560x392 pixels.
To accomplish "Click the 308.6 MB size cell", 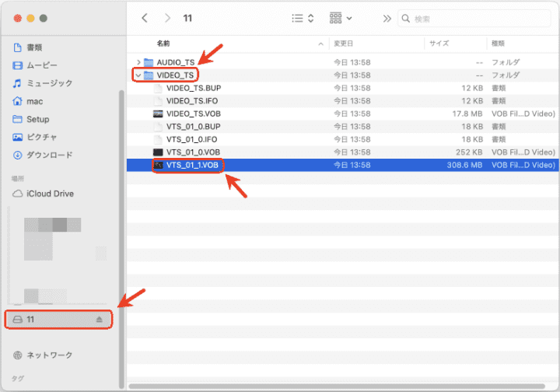I will tap(464, 166).
